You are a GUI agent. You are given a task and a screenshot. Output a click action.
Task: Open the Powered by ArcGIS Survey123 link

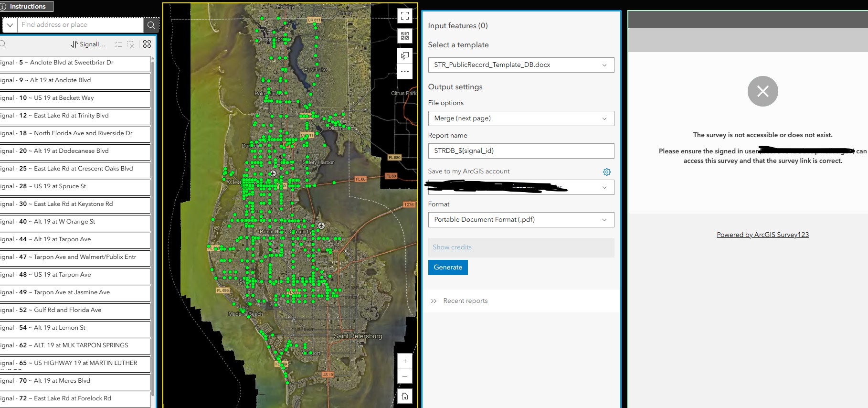click(x=762, y=235)
